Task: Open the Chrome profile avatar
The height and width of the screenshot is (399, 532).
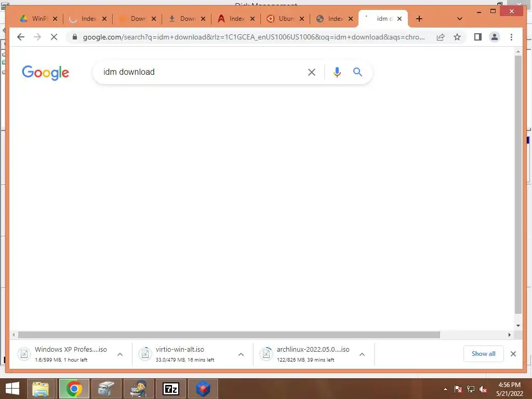Action: (495, 37)
